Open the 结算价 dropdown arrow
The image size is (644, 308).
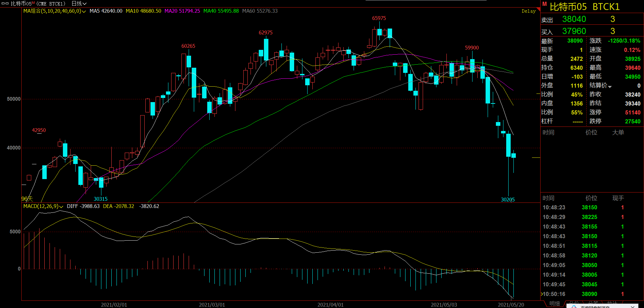click(x=610, y=86)
